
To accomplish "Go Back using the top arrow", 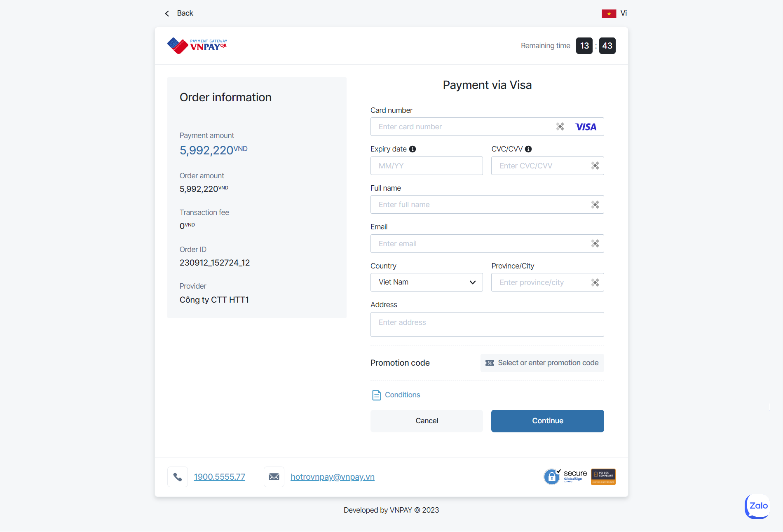I will (x=179, y=13).
